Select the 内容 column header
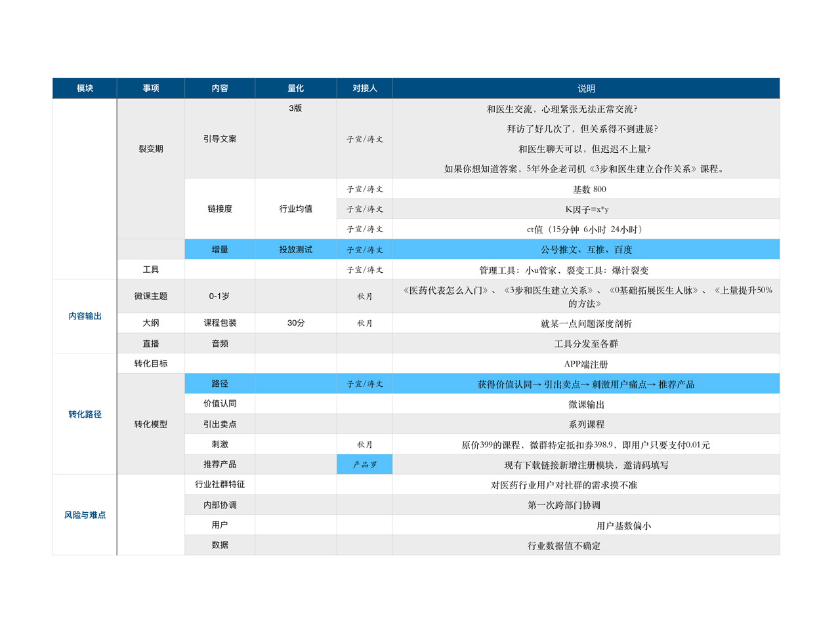840x623 pixels. pyautogui.click(x=220, y=88)
